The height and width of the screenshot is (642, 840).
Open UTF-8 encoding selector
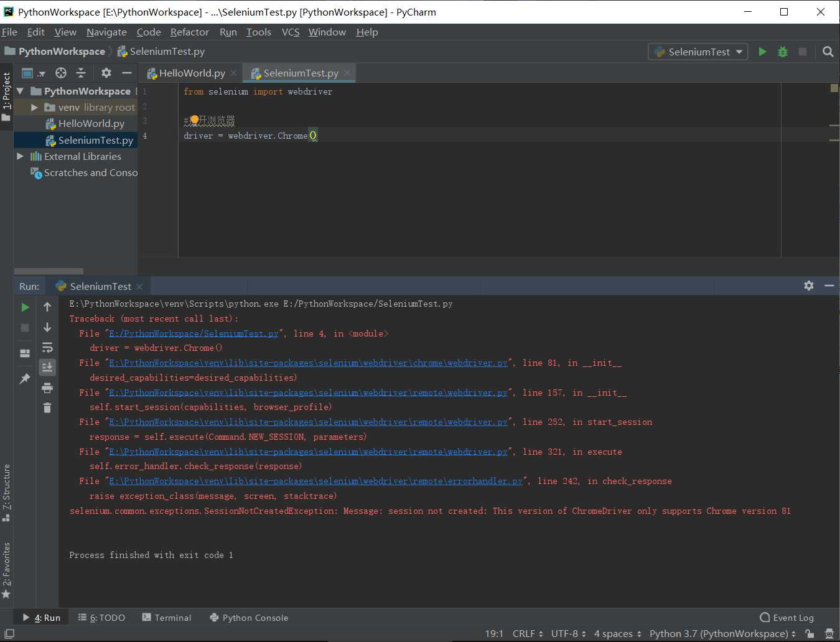pyautogui.click(x=568, y=634)
